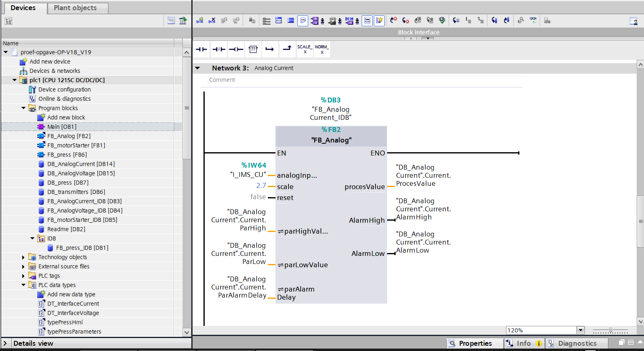Screen dimensions: 644x351
Task: Collapse the plc1 CPU 1215C node
Action: pos(15,80)
